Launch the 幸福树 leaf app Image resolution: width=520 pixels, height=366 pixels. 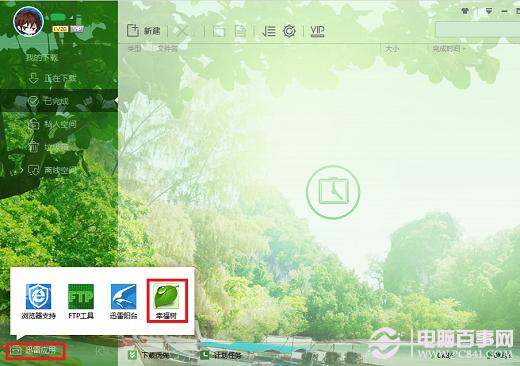(166, 301)
